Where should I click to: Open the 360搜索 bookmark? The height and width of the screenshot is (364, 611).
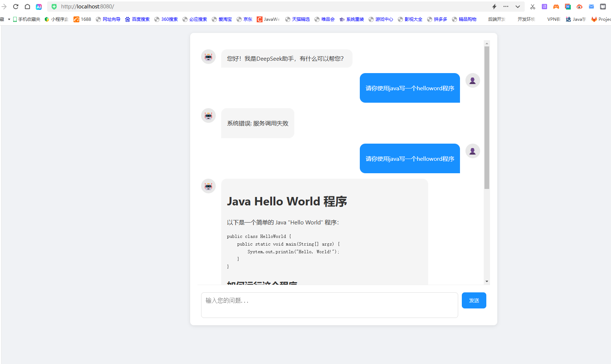[x=166, y=19]
